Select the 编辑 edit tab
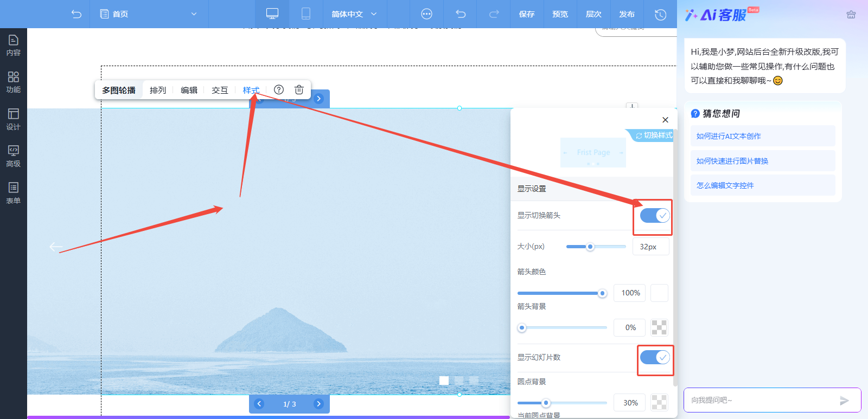Screen dimensions: 868x419 point(189,90)
